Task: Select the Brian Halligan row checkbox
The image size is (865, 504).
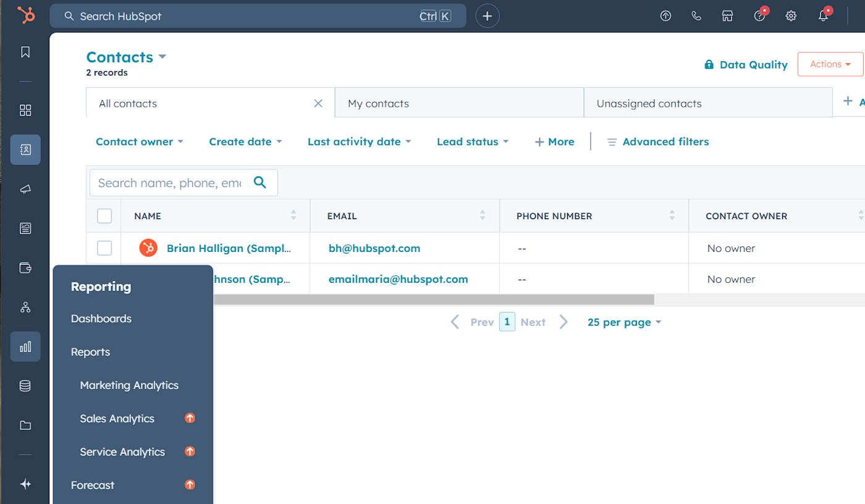Action: coord(104,248)
